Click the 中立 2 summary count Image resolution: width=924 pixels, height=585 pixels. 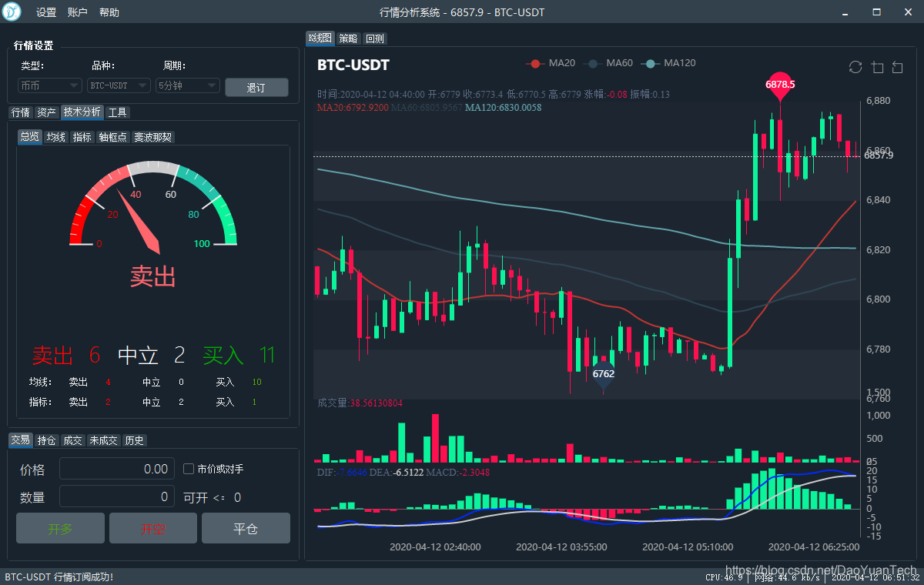click(x=152, y=355)
